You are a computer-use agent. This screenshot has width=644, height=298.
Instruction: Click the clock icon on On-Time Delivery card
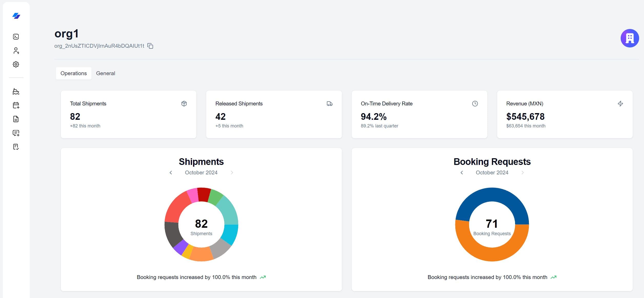475,104
